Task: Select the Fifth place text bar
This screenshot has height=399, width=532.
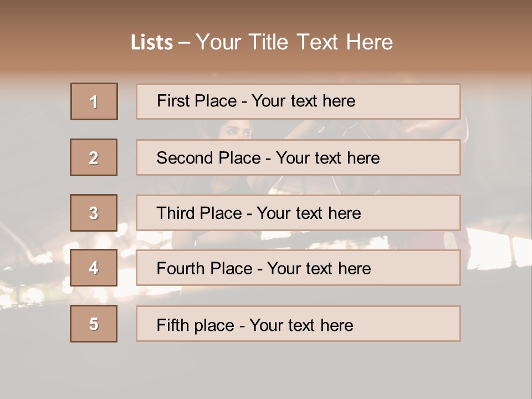Action: pyautogui.click(x=298, y=324)
